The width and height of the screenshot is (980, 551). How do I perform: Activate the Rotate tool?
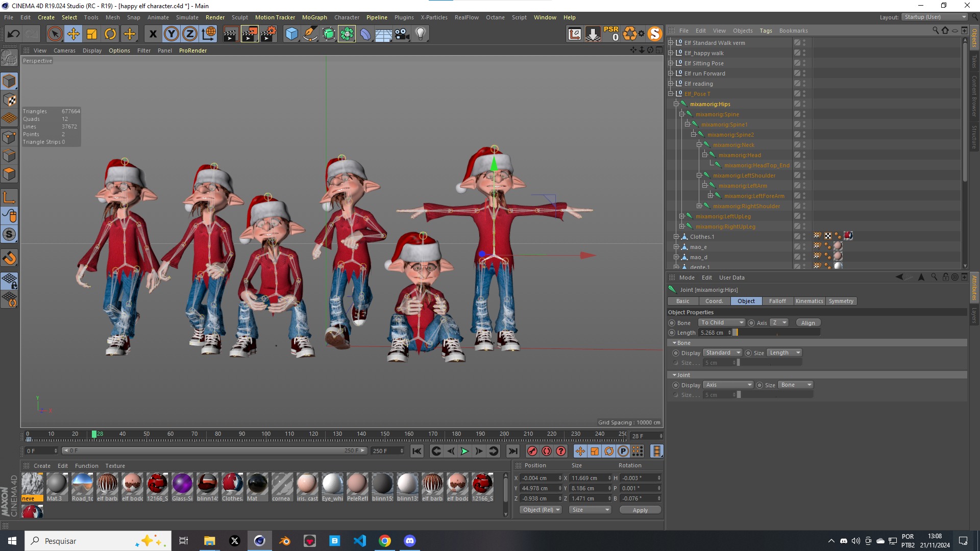click(110, 34)
